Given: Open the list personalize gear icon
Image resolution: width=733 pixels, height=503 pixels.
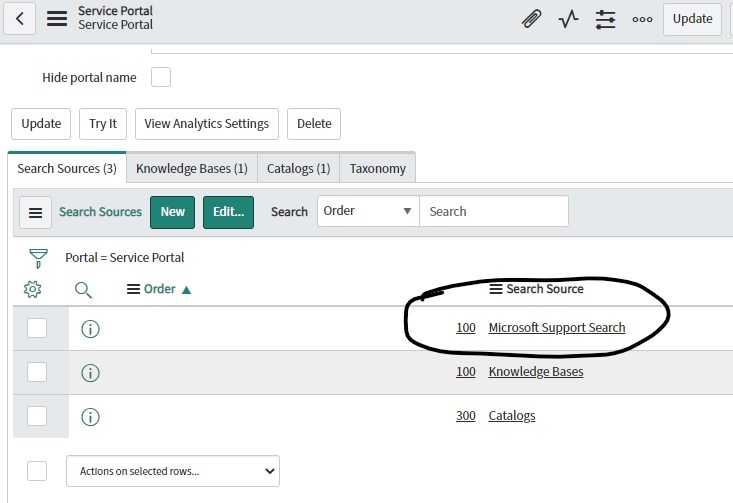Looking at the screenshot, I should (33, 289).
